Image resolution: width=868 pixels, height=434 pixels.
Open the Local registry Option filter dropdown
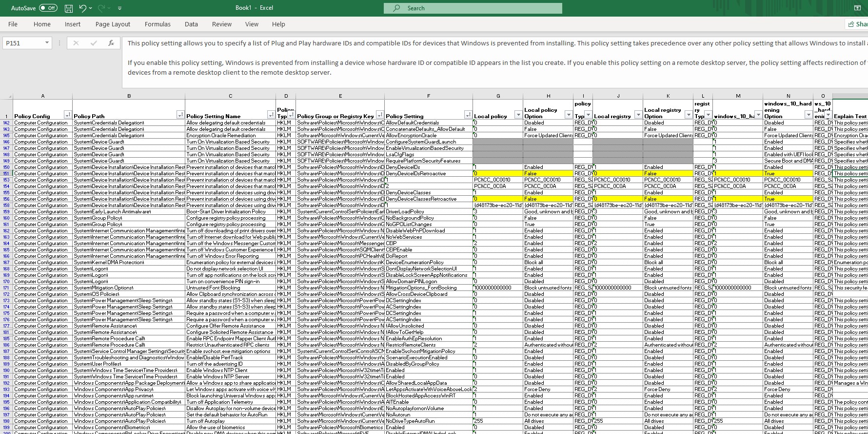pos(688,115)
